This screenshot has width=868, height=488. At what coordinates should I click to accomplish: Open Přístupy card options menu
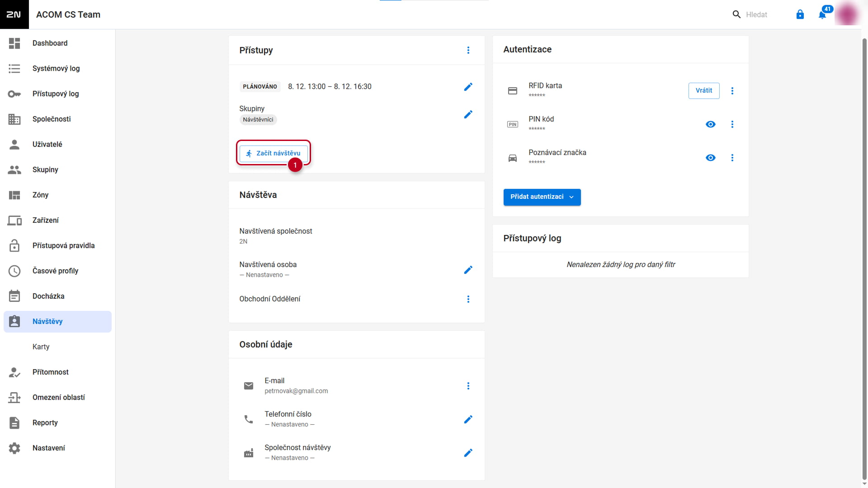pyautogui.click(x=468, y=50)
